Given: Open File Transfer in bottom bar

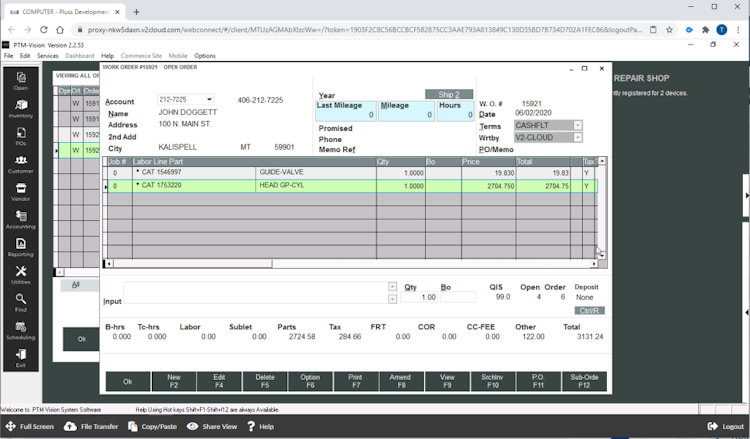Looking at the screenshot, I should [x=91, y=426].
